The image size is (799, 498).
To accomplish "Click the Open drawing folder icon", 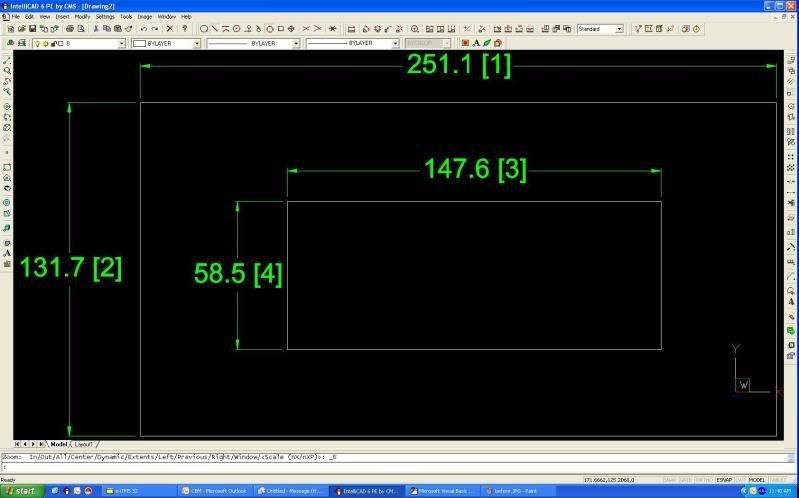I will 21,29.
